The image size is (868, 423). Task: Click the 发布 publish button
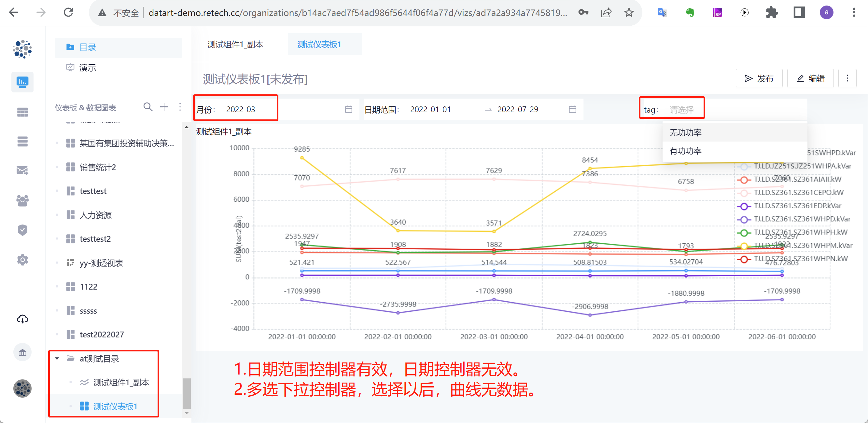(x=759, y=78)
